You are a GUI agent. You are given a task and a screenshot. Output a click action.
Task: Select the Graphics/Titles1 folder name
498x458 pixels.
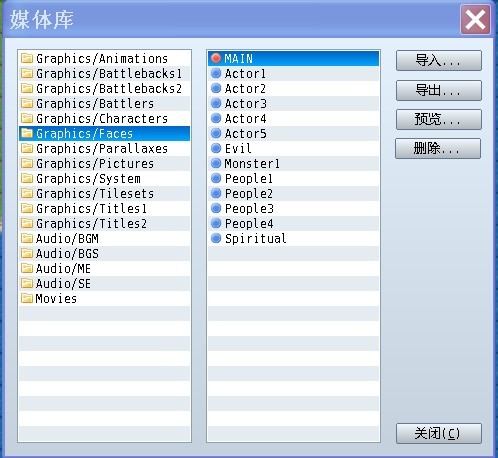coord(92,209)
